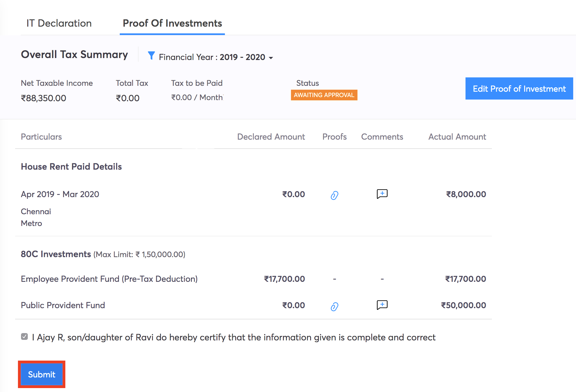Screen dimensions: 576x392
Task: Select the Proof Of Investments tab
Action: pos(172,23)
